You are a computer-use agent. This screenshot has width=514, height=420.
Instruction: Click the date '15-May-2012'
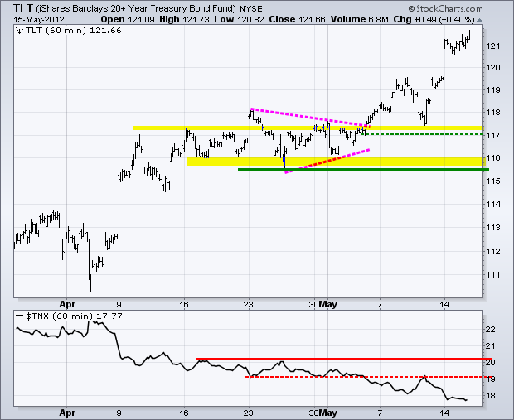click(x=39, y=20)
